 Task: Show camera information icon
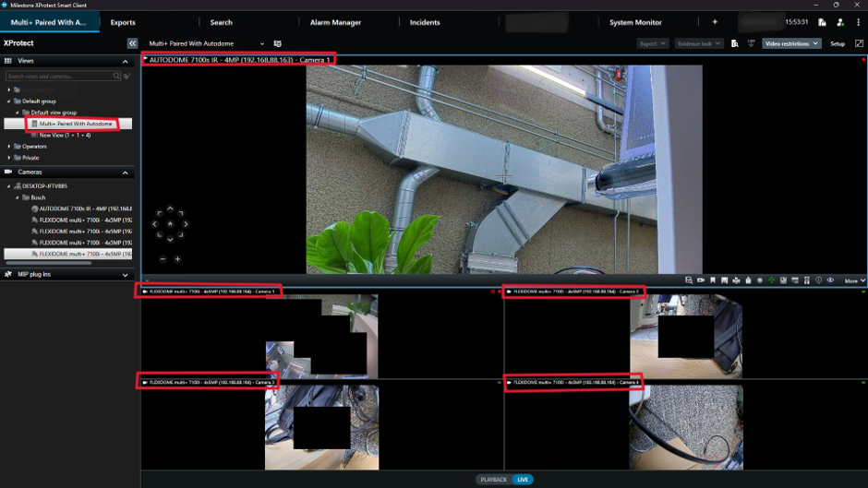coord(819,280)
